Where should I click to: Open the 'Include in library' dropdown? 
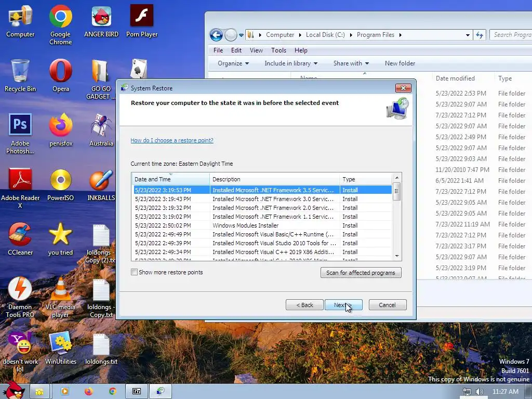click(x=291, y=63)
